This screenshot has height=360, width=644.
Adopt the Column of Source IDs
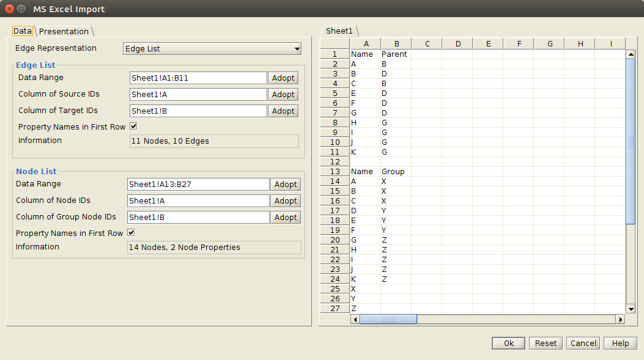(283, 94)
